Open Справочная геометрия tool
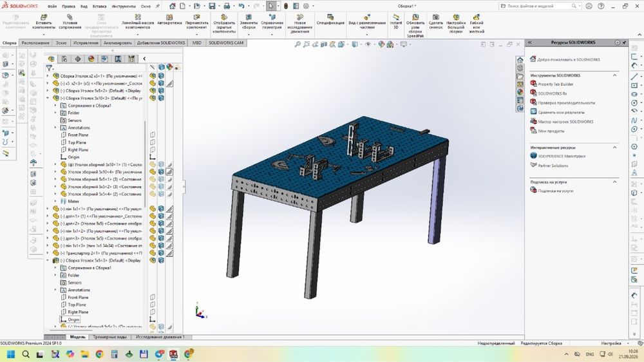The height and width of the screenshot is (362, 644). (x=272, y=22)
